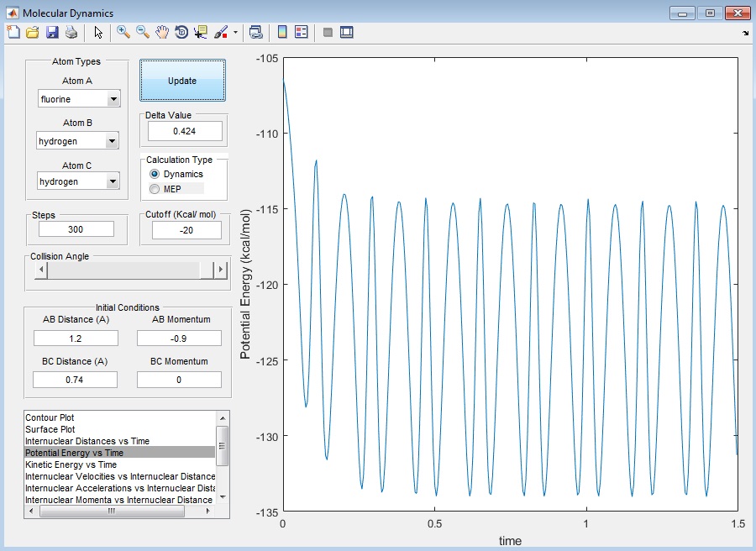This screenshot has height=551, width=756.
Task: Click the MATLAB icon in the title bar
Action: click(12, 13)
